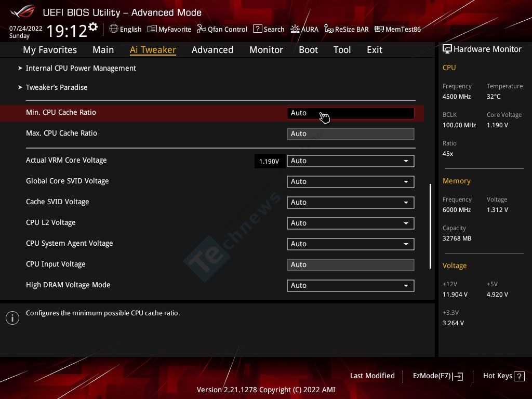Click the settings list vertical scrollbar
Image resolution: width=532 pixels, height=399 pixels.
[430, 227]
